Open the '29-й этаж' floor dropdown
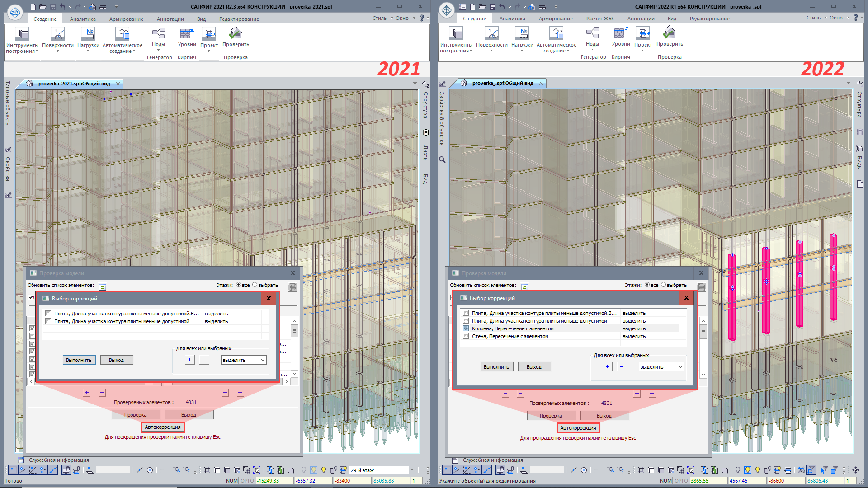 click(411, 470)
